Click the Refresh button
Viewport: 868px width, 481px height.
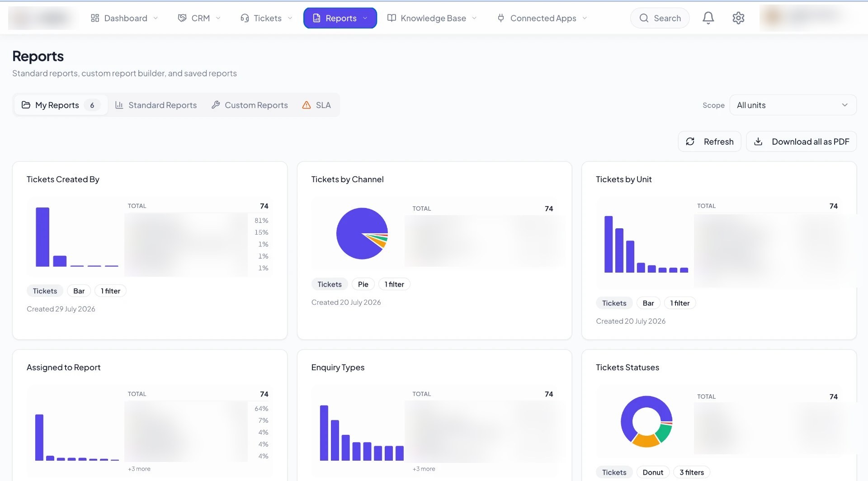click(709, 141)
